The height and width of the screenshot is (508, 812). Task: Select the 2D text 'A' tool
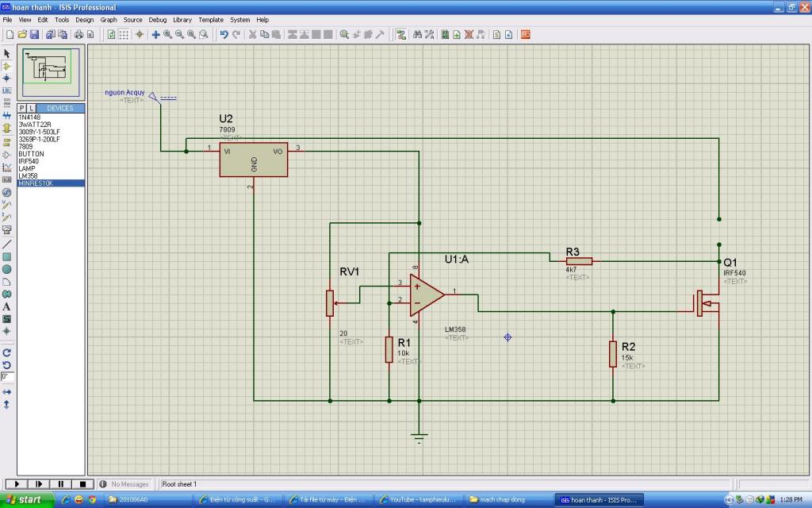pos(6,306)
